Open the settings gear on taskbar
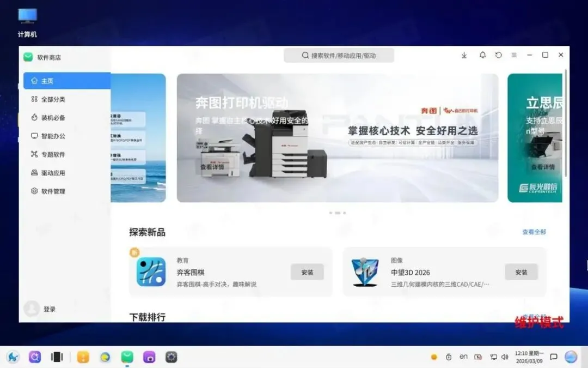The height and width of the screenshot is (368, 588). pyautogui.click(x=171, y=357)
